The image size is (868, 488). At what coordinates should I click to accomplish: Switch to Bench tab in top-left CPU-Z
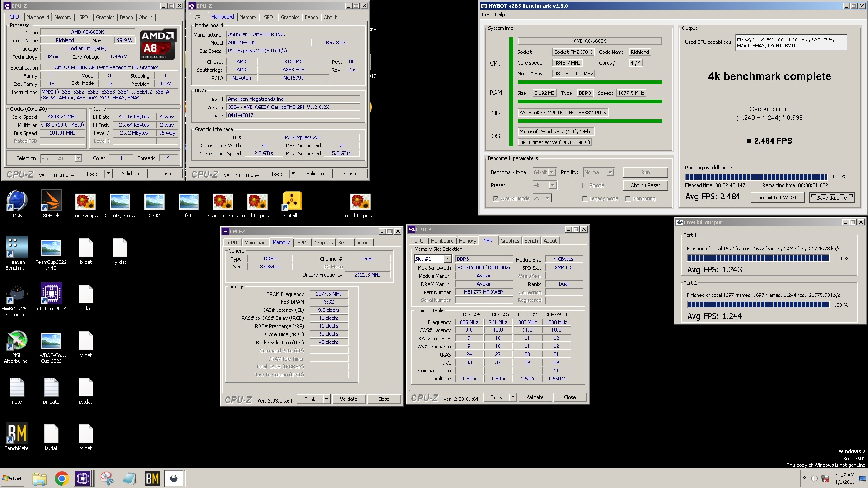[127, 17]
